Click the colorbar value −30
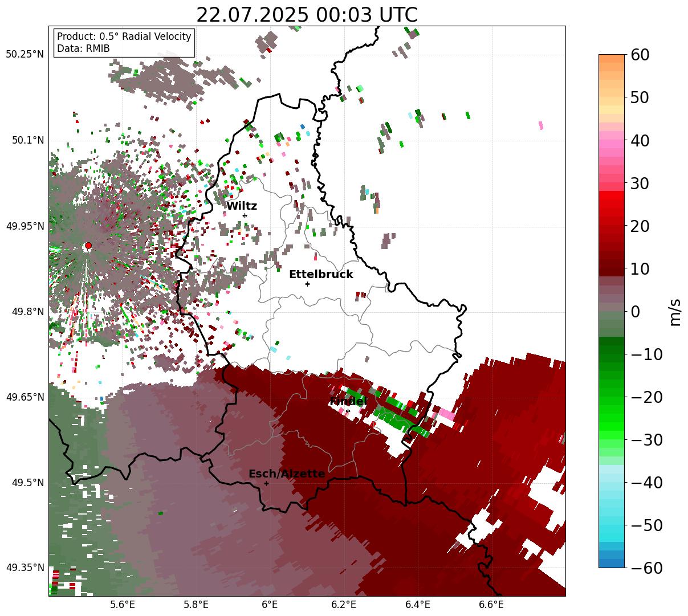The image size is (688, 616). 646,440
